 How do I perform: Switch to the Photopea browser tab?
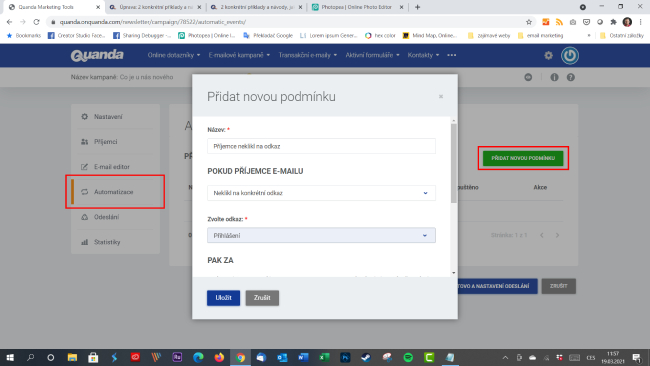(x=357, y=7)
